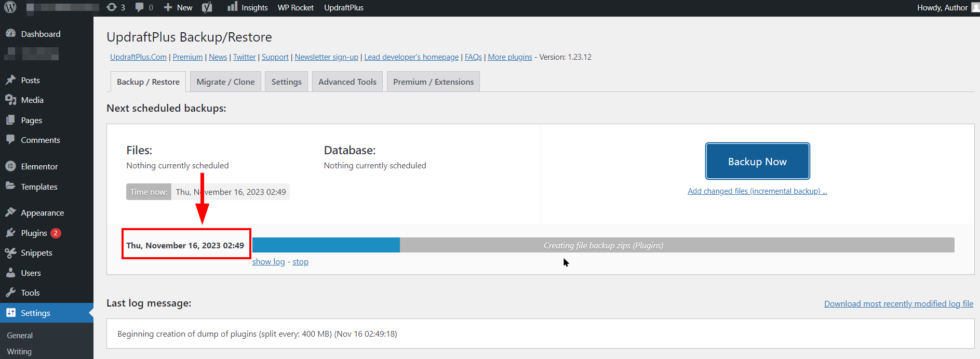Click the Snippets scissors icon
This screenshot has height=359, width=980.
pyautogui.click(x=10, y=252)
